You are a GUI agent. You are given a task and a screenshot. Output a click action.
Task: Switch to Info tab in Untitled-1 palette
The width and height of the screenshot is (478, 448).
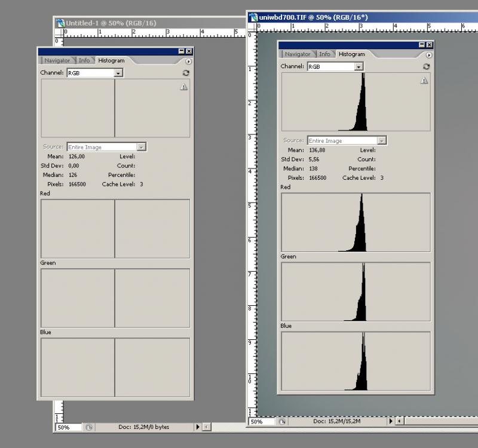(x=84, y=60)
